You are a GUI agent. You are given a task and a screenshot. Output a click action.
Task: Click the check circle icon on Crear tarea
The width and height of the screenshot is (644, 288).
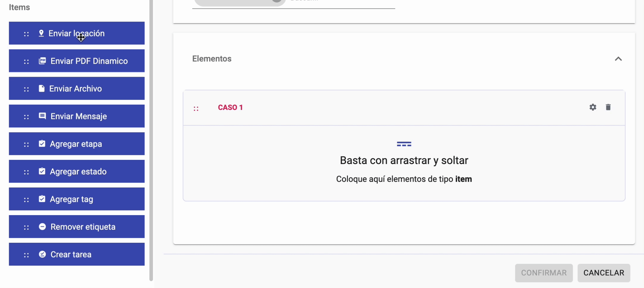42,254
